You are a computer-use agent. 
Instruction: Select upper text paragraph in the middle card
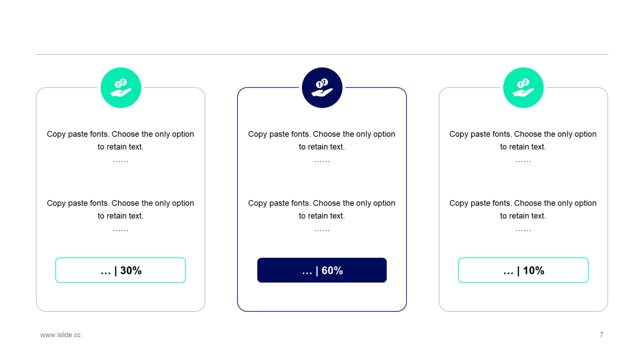[322, 140]
